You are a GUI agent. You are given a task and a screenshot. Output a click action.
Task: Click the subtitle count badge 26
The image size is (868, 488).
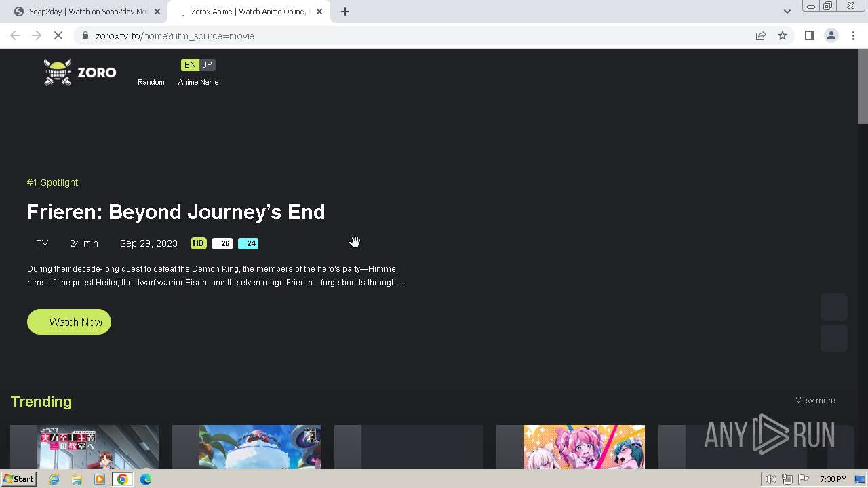(x=222, y=243)
